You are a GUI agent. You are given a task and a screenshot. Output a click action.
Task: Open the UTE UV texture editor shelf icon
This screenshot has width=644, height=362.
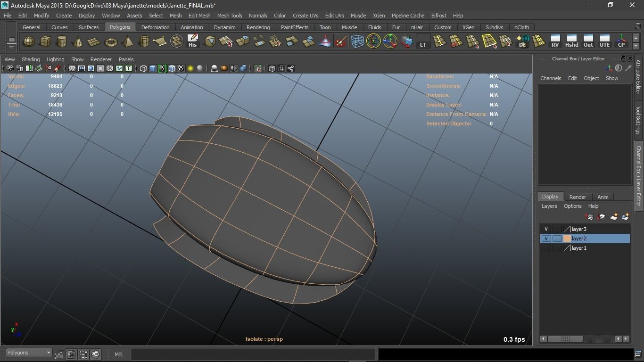(x=604, y=41)
